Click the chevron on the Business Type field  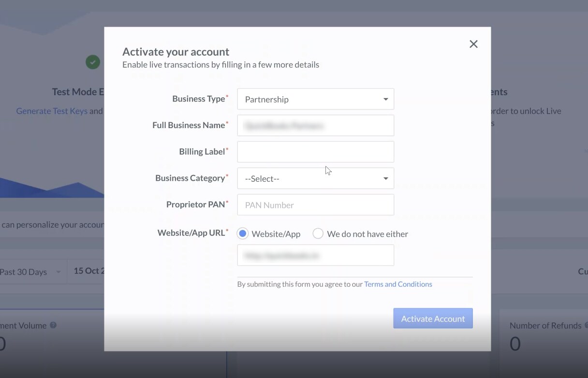[x=385, y=99]
